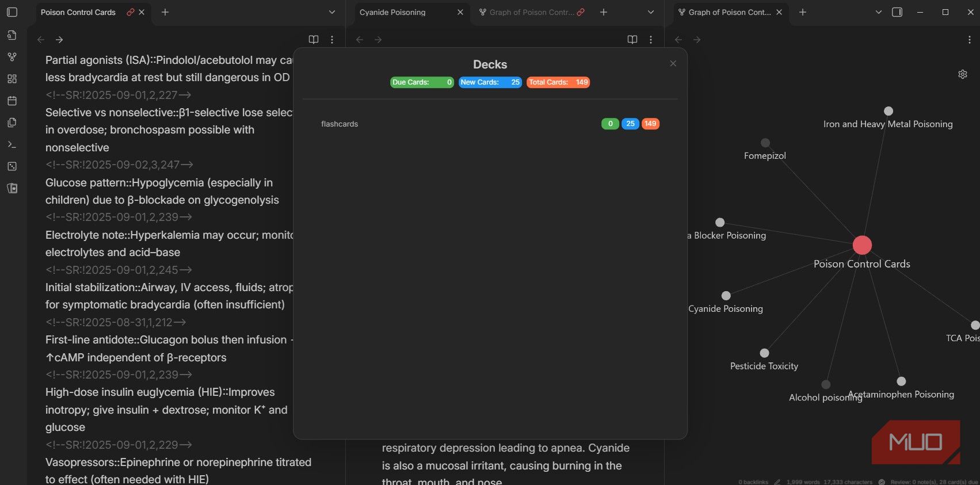Close the Poison Control Cards tab
Viewport: 980px width, 485px height.
pos(142,12)
